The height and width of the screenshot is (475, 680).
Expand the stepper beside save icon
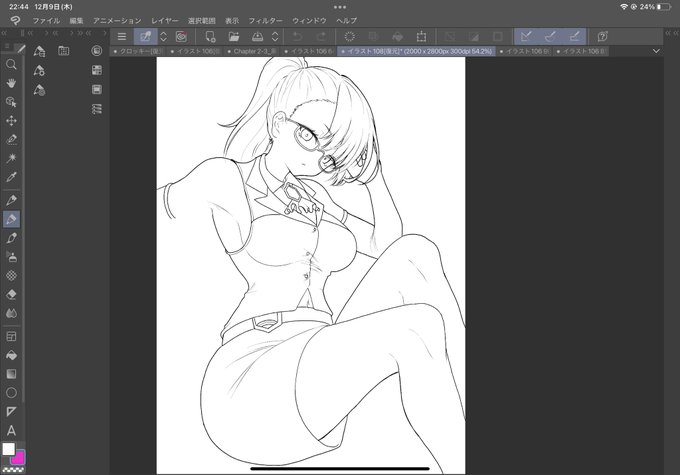(x=275, y=36)
